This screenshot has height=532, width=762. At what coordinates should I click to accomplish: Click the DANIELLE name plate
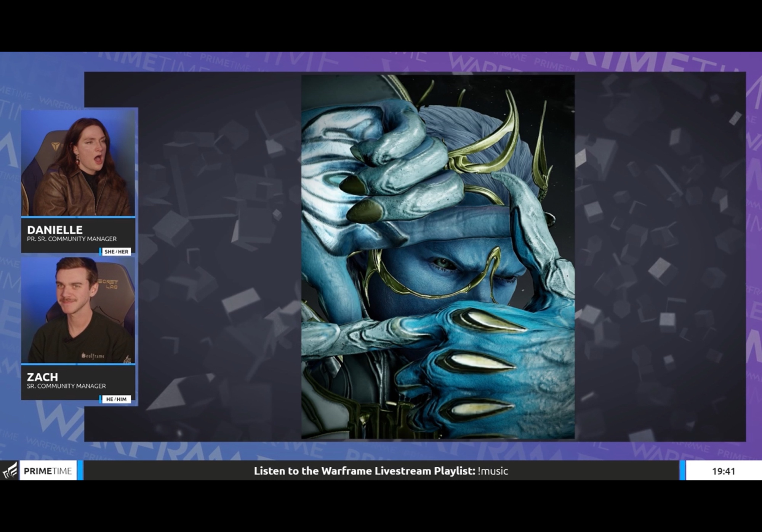55,230
